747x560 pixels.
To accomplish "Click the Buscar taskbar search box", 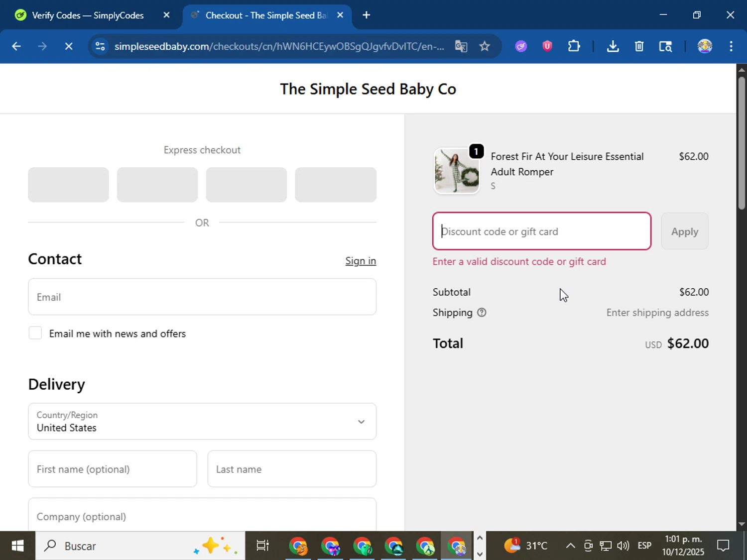I will pos(140,546).
